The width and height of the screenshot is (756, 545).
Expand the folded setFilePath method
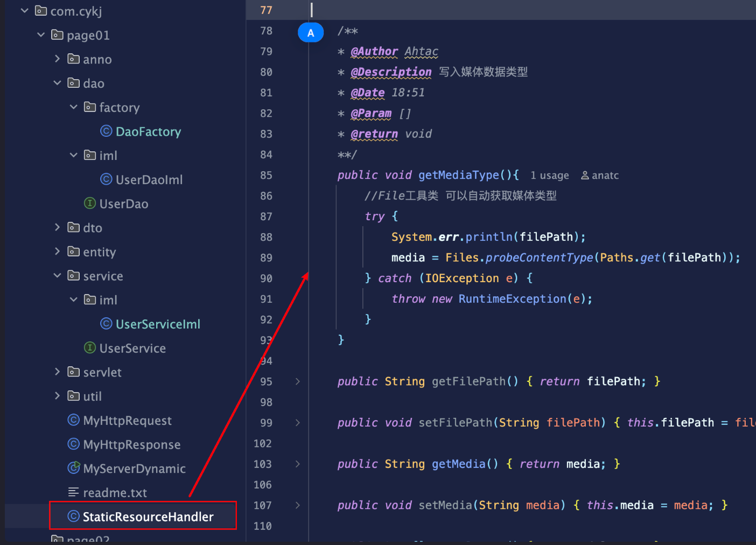click(298, 423)
